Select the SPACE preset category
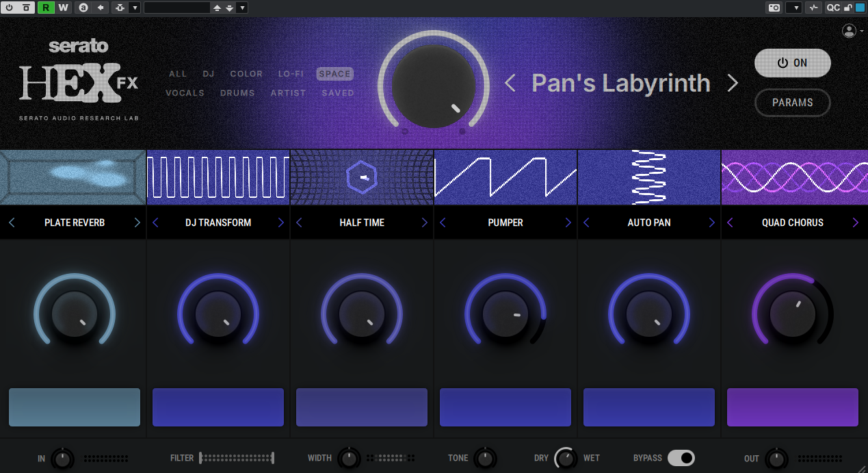The width and height of the screenshot is (868, 473). tap(334, 74)
